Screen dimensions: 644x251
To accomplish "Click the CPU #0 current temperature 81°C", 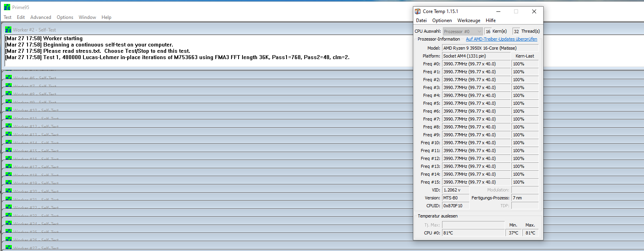I will [473, 233].
